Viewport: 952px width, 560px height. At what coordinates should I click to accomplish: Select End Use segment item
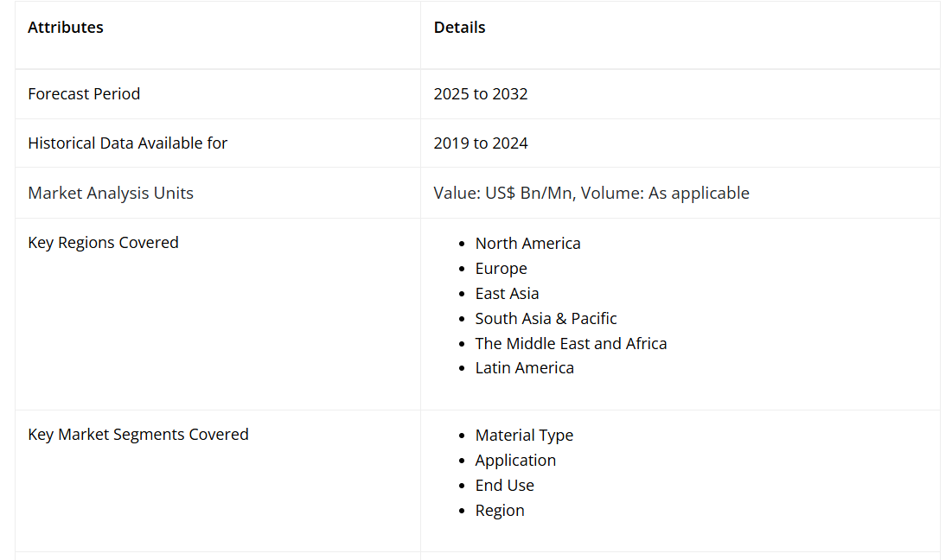pos(504,486)
